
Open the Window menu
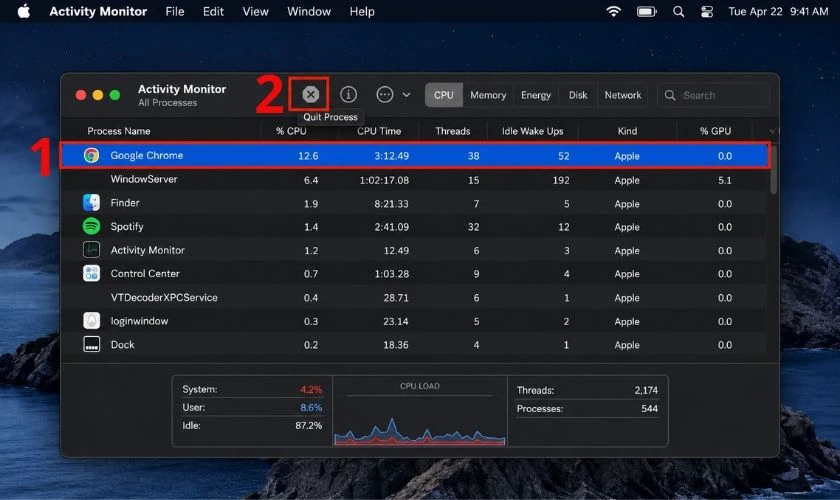coord(309,11)
